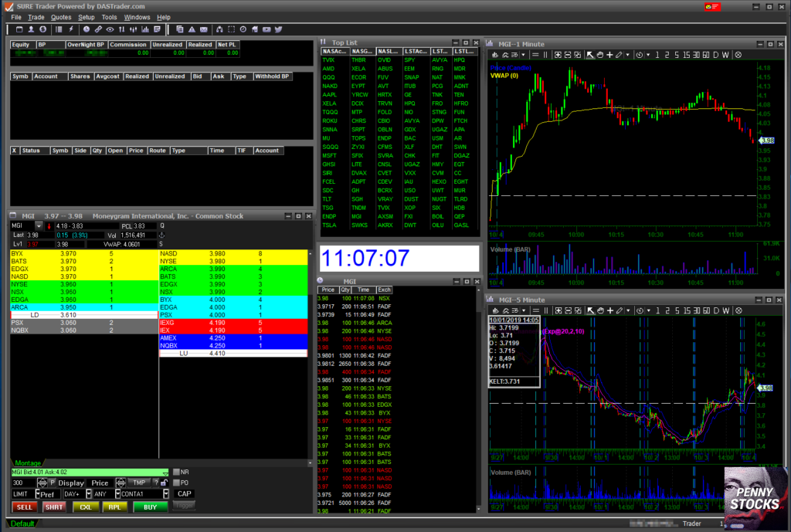Click the lightning bolt icon in toolbar

[x=71, y=29]
